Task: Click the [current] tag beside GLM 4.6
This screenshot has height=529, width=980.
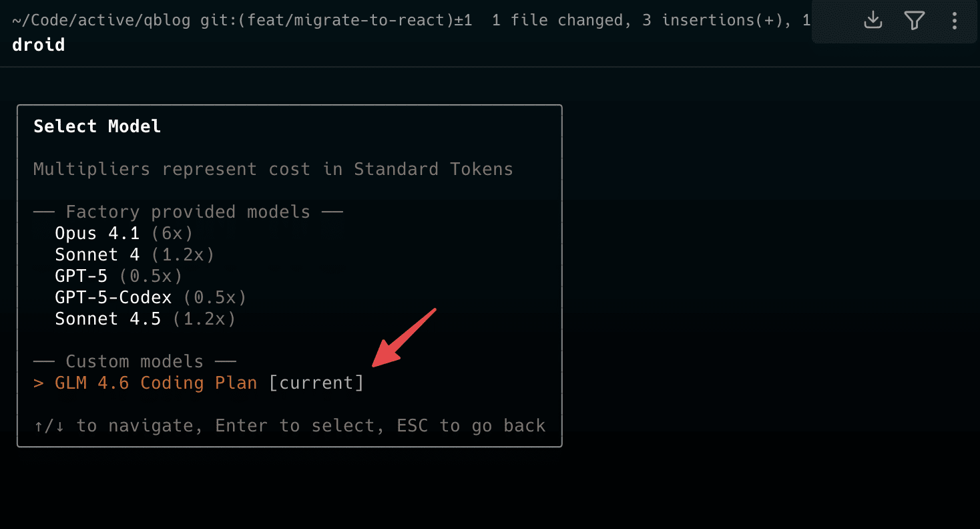Action: [316, 383]
